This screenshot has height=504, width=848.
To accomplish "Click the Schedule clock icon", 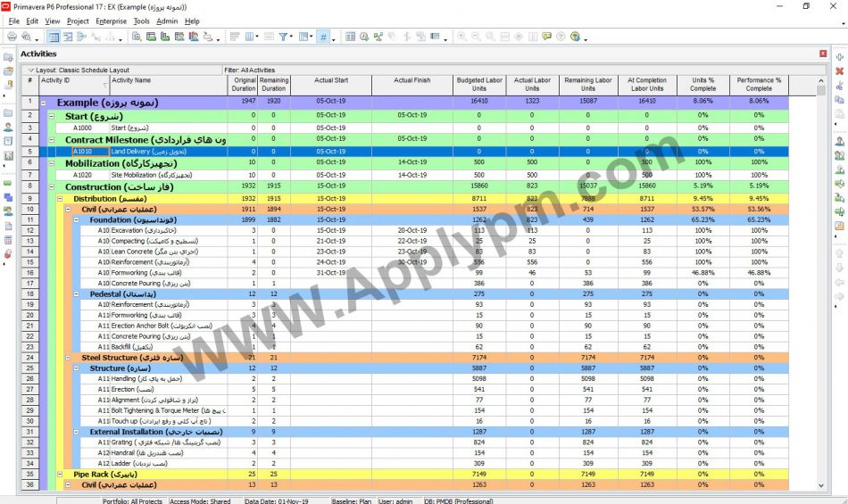I will [364, 37].
